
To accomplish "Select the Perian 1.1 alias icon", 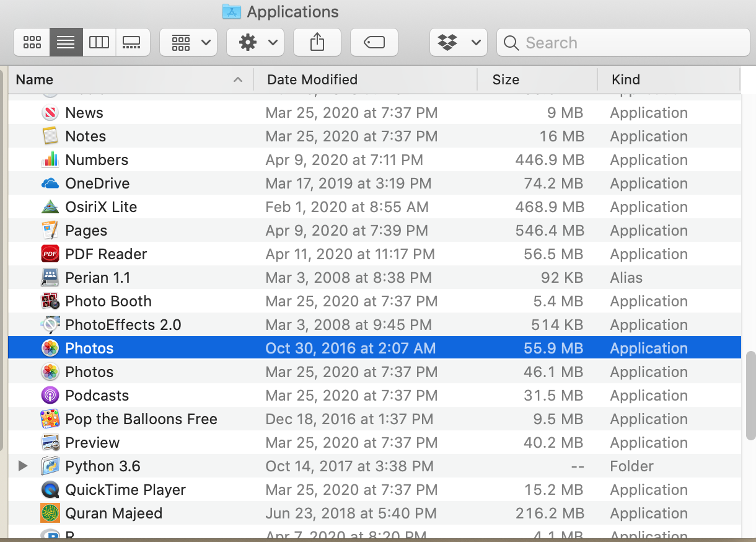I will coord(50,278).
